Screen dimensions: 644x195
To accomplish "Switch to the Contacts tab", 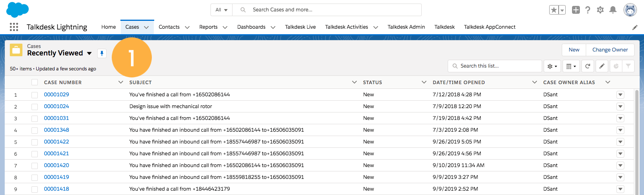I will click(x=169, y=27).
